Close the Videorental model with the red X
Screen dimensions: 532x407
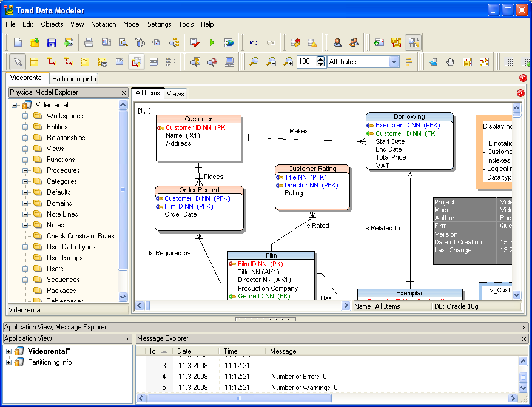(x=523, y=78)
